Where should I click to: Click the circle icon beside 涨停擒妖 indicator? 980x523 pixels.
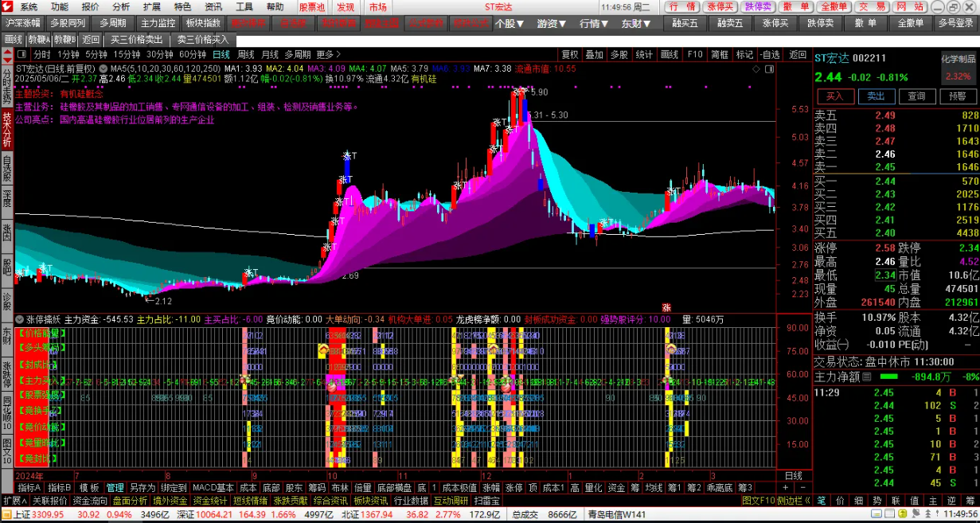pos(19,320)
